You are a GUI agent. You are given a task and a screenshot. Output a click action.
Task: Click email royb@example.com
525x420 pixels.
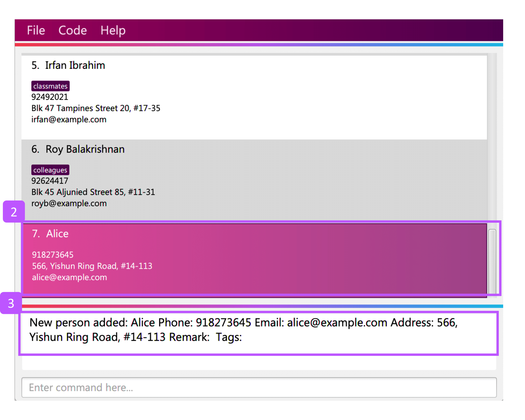click(x=69, y=204)
